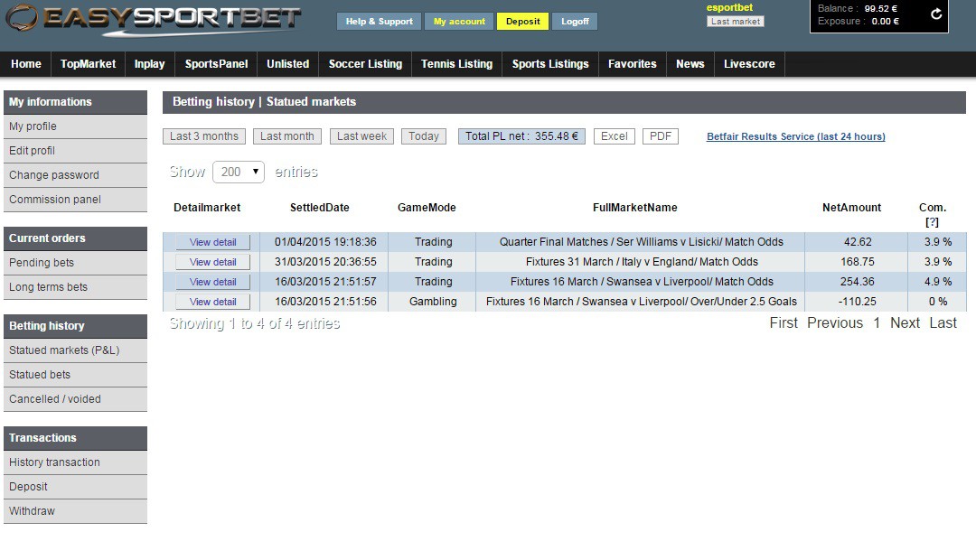Export the table to Excel

(x=615, y=136)
